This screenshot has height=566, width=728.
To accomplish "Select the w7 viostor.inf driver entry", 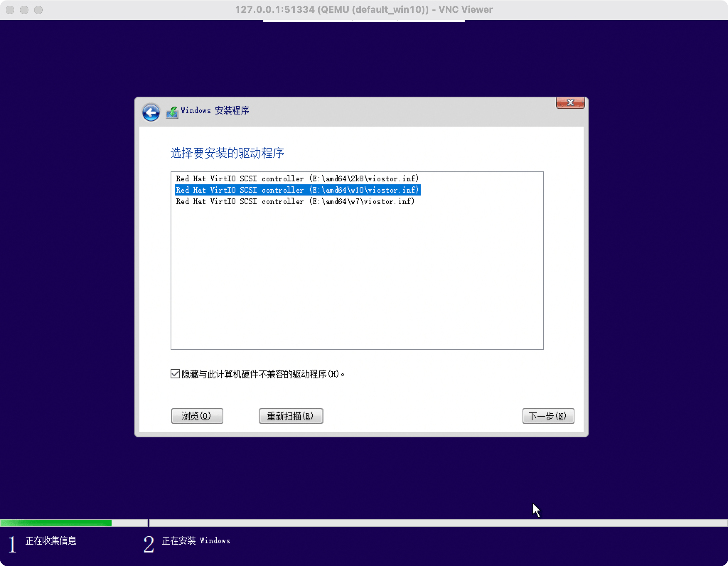I will tap(295, 201).
